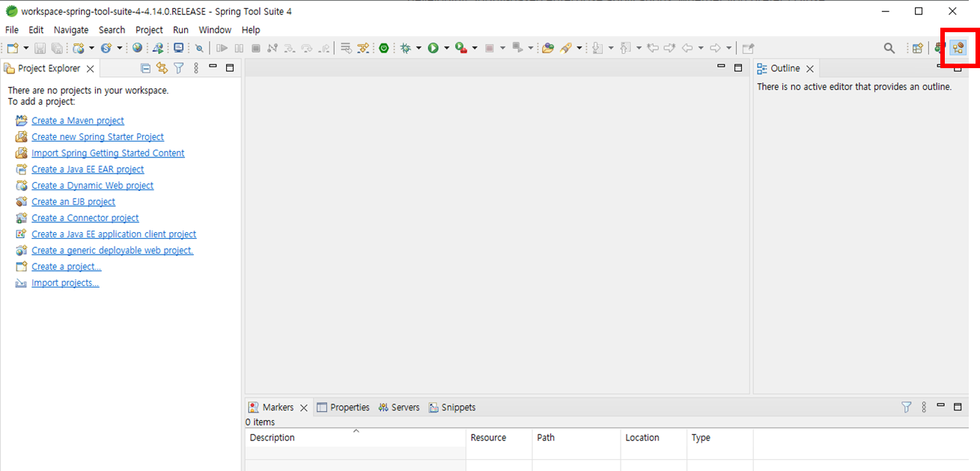Click the Next Edit Location arrow icon

tap(670, 48)
